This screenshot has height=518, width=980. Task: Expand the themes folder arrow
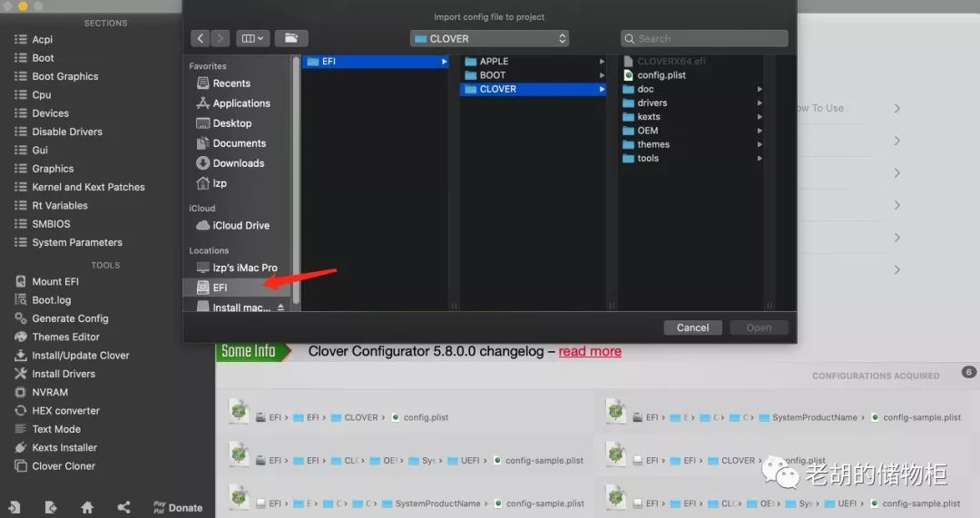(759, 144)
